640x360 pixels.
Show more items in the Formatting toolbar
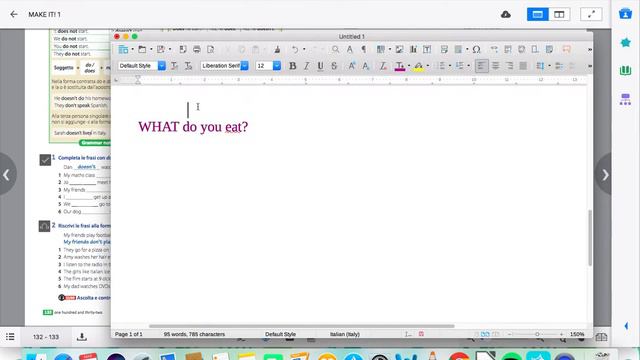tap(589, 66)
